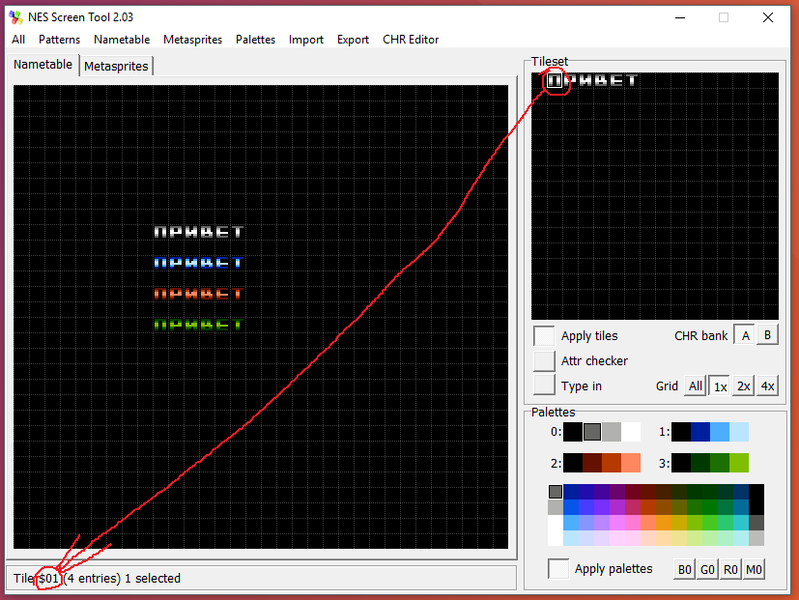Switch to CHR bank B

(x=767, y=336)
